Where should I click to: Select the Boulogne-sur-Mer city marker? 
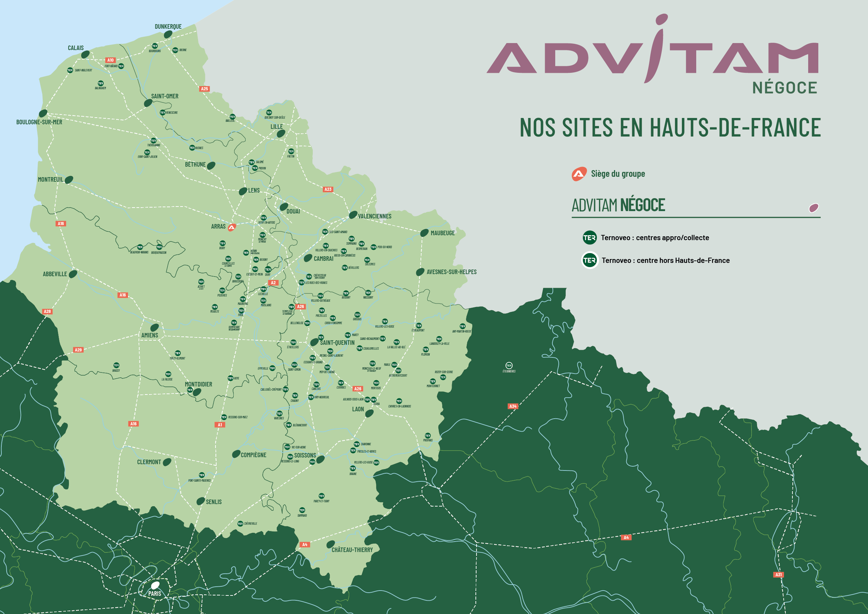[43, 113]
